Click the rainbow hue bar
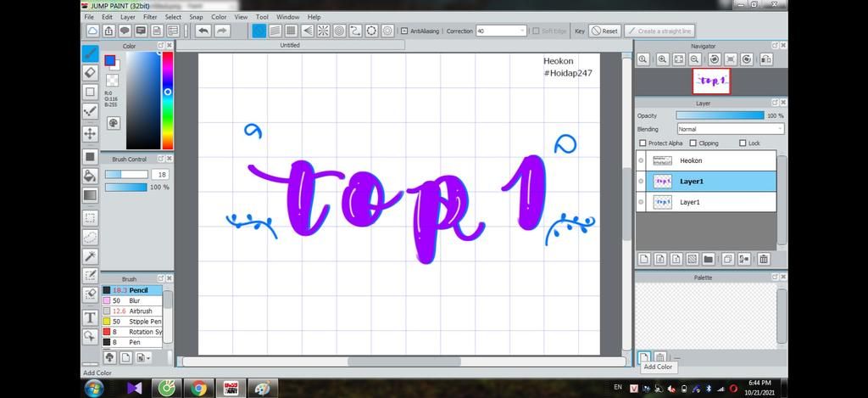Screen dimensions: 868x398 (167, 100)
